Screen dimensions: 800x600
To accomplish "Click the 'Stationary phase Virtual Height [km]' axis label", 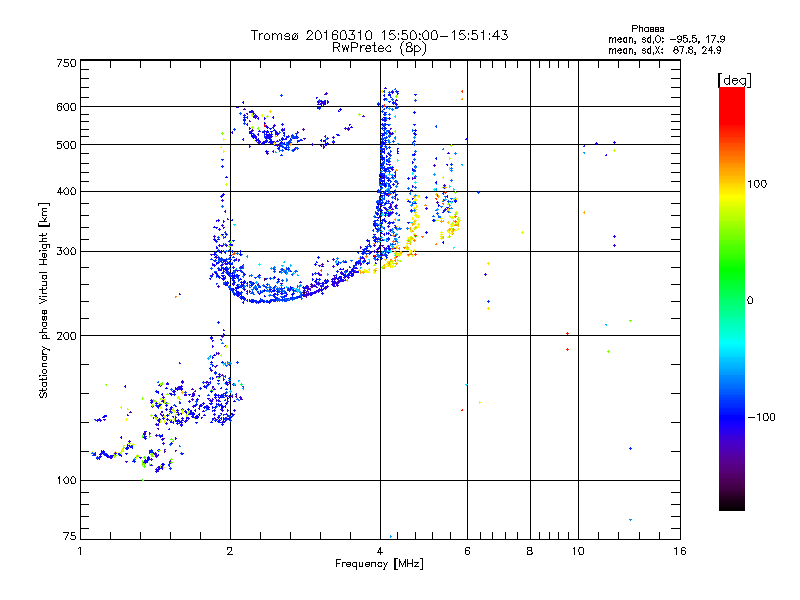I will [x=43, y=300].
